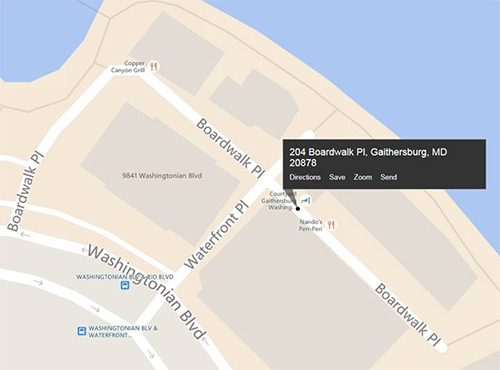Click the Boardwalk Pl label near the left edge
Screen dimensions: 500x370
click(25, 191)
